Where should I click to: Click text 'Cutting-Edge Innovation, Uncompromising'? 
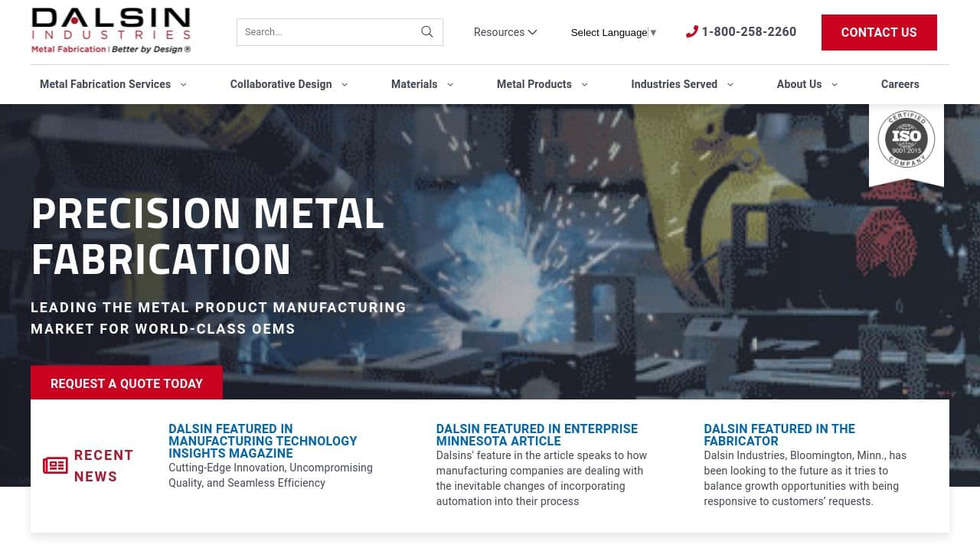tap(270, 468)
